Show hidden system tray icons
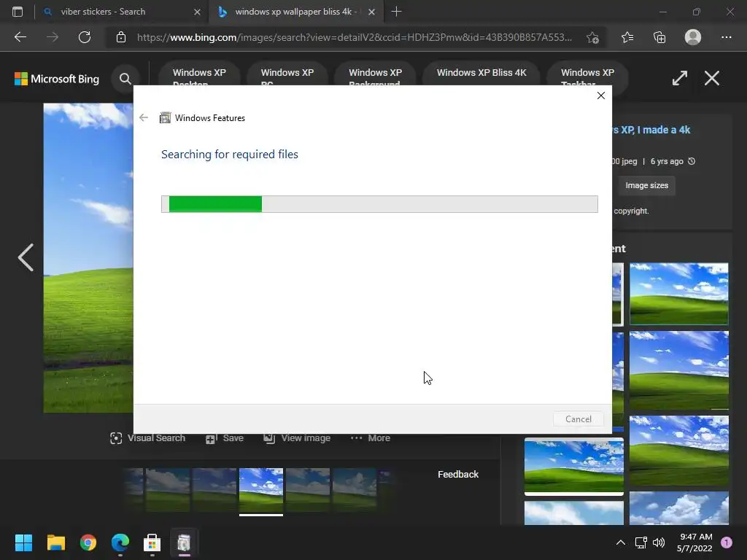This screenshot has height=560, width=747. 620,542
